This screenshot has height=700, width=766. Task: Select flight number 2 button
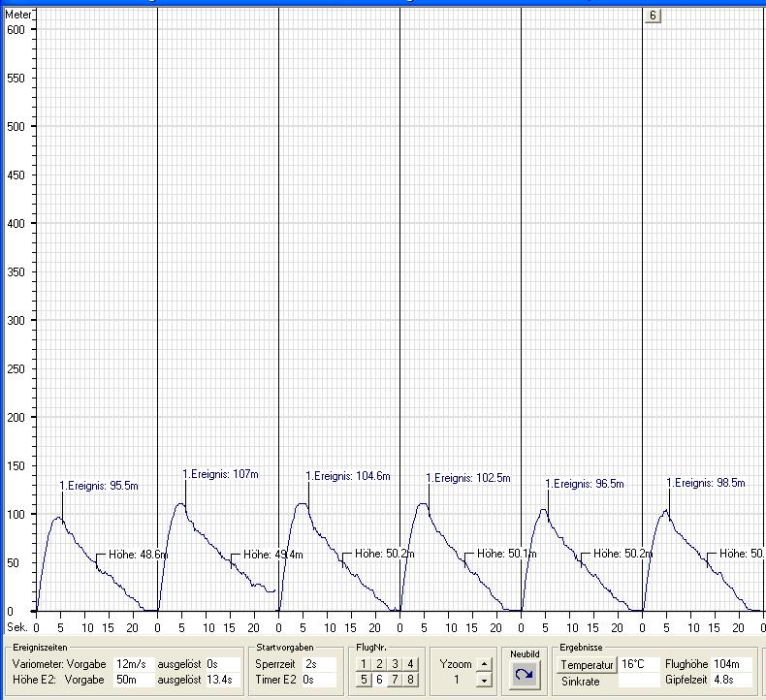[379, 664]
